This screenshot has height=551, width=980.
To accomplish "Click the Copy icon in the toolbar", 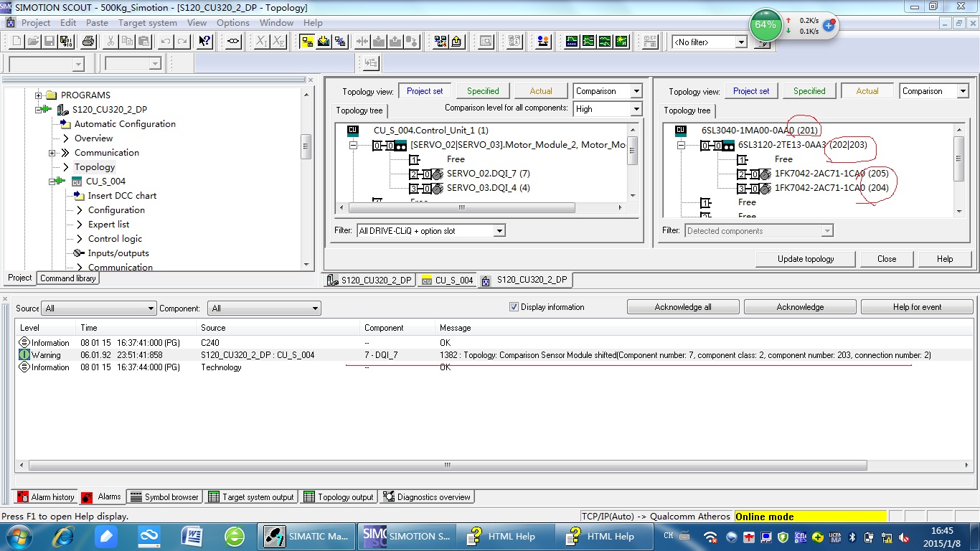I will (128, 42).
